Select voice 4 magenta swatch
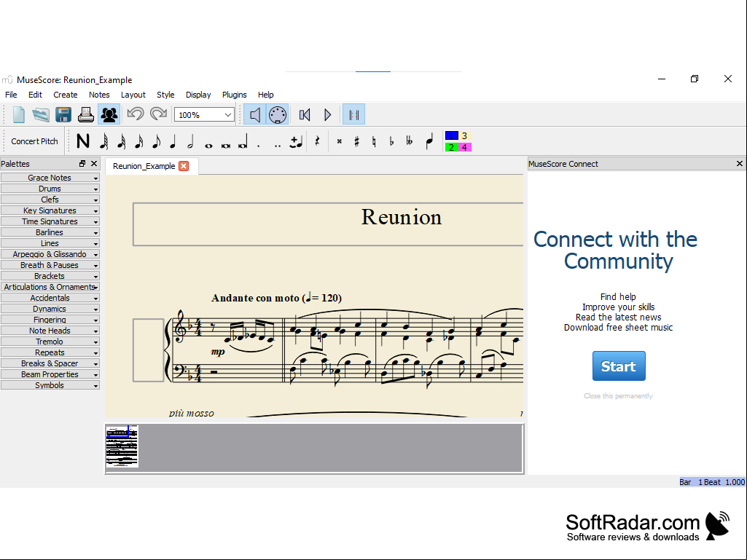747x560 pixels. click(464, 148)
